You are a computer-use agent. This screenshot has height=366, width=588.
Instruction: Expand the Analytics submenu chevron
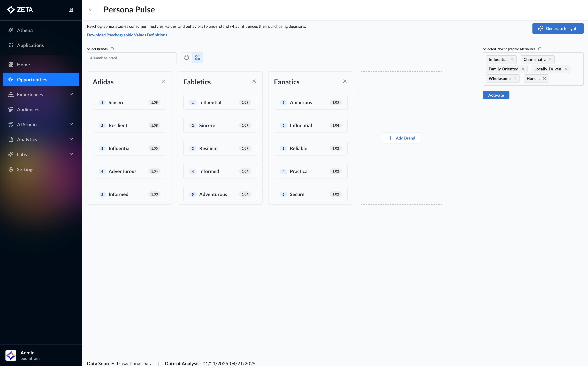pyautogui.click(x=71, y=139)
